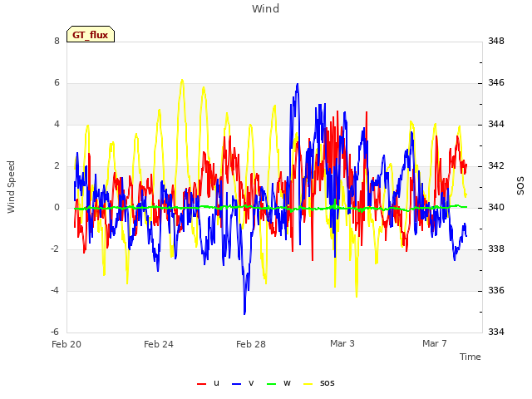Click the -6 value on the left axis

click(x=55, y=332)
